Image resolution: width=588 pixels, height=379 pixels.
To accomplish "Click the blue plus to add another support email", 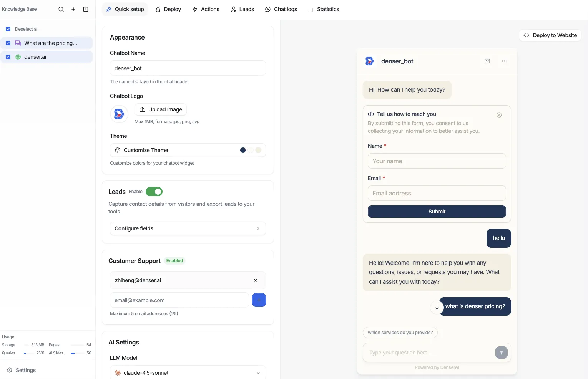I will (259, 300).
